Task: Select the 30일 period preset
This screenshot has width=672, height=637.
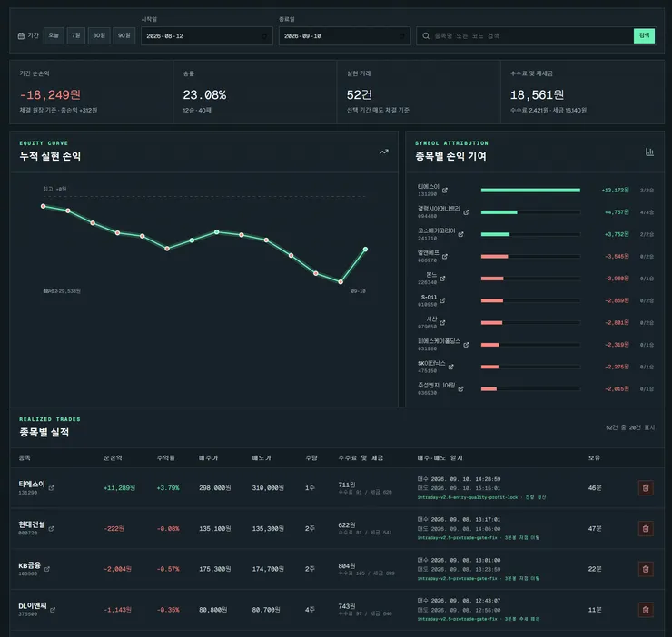Action: coord(99,35)
